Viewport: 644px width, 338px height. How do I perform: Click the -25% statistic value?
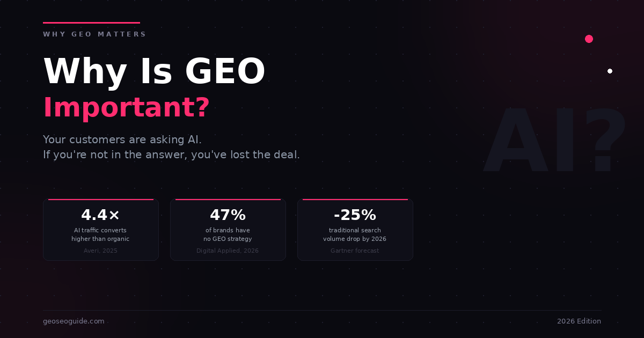[x=355, y=215]
